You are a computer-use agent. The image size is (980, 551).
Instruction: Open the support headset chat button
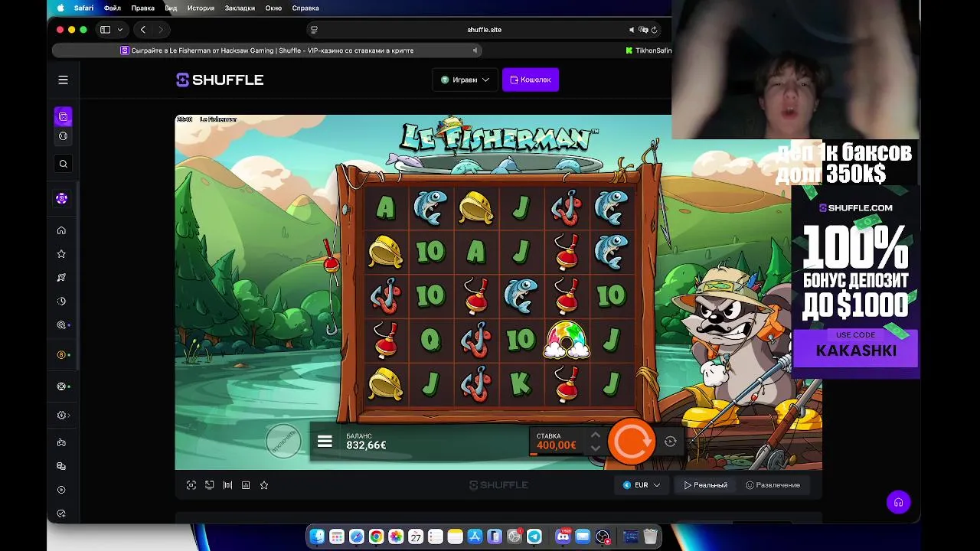coord(899,503)
